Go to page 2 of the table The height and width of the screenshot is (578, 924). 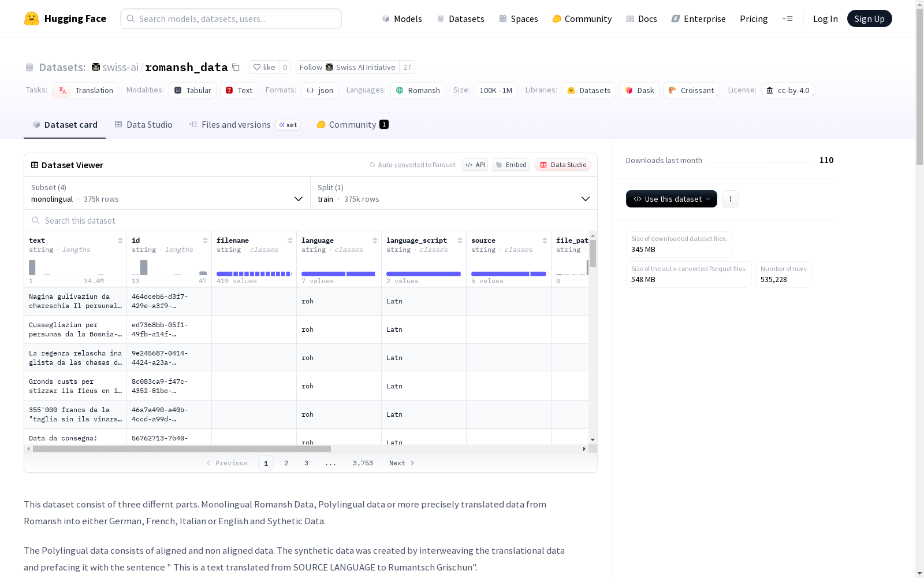(x=286, y=463)
